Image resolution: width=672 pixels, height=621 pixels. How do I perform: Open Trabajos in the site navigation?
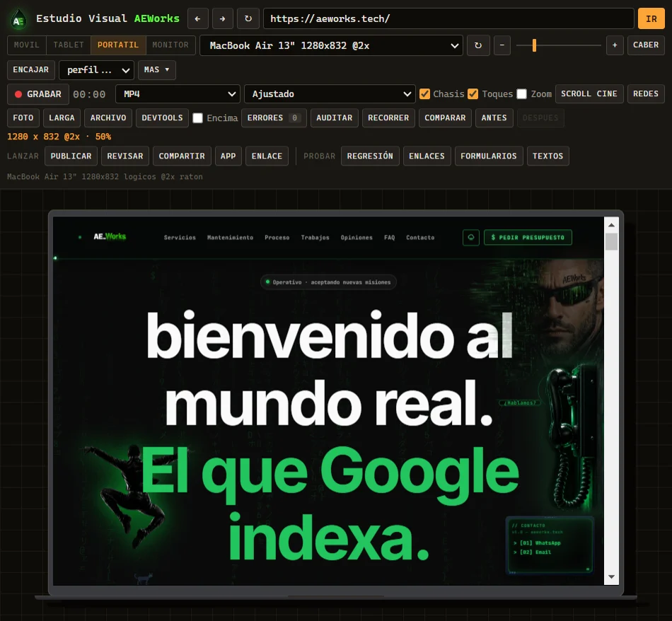(315, 238)
